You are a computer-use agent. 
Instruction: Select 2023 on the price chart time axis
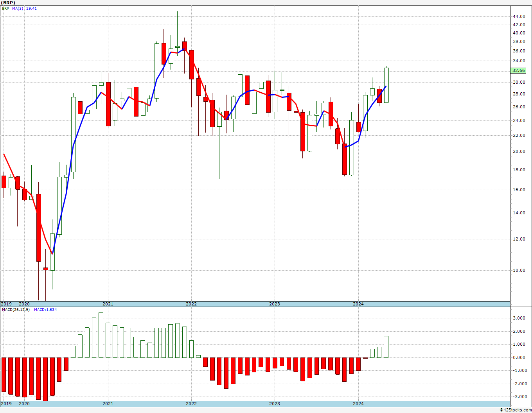coord(275,304)
